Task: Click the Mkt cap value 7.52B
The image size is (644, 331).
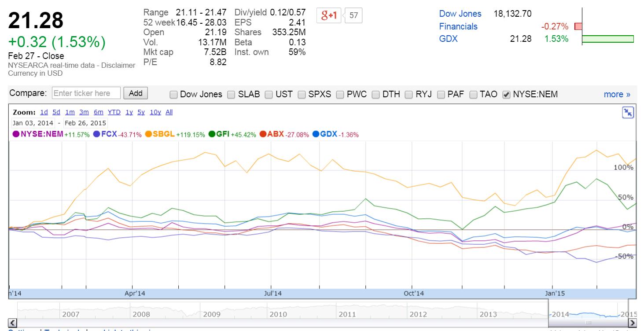Action: coord(214,52)
